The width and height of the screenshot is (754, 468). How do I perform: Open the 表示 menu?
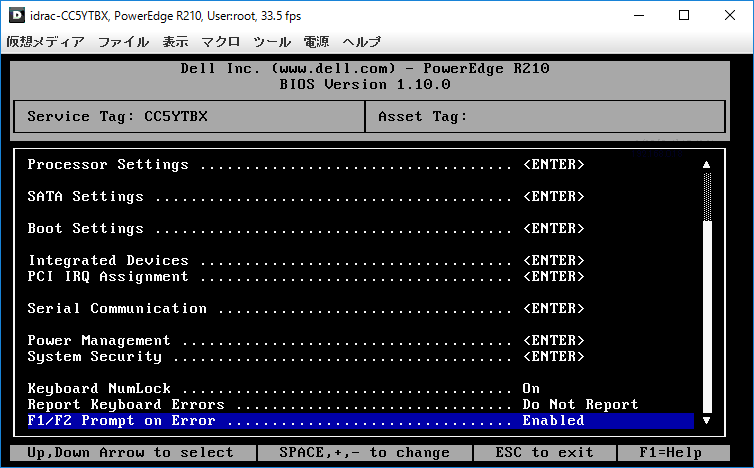click(x=175, y=42)
